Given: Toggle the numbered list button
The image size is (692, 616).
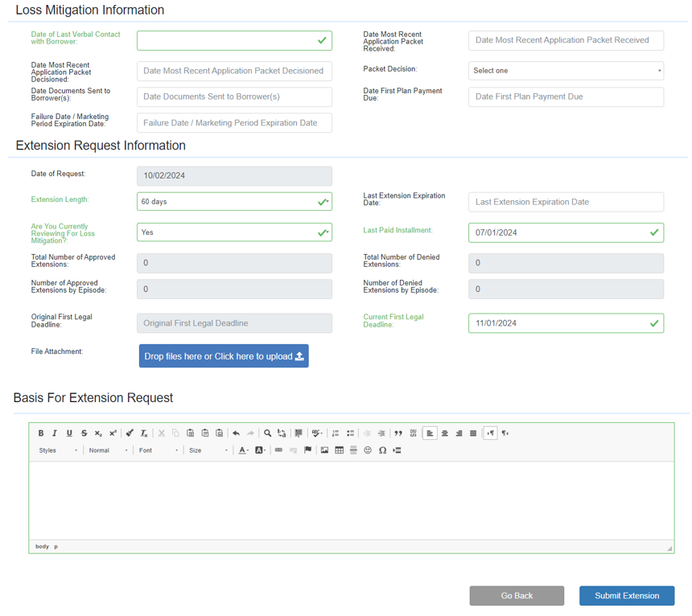Looking at the screenshot, I should tap(336, 433).
